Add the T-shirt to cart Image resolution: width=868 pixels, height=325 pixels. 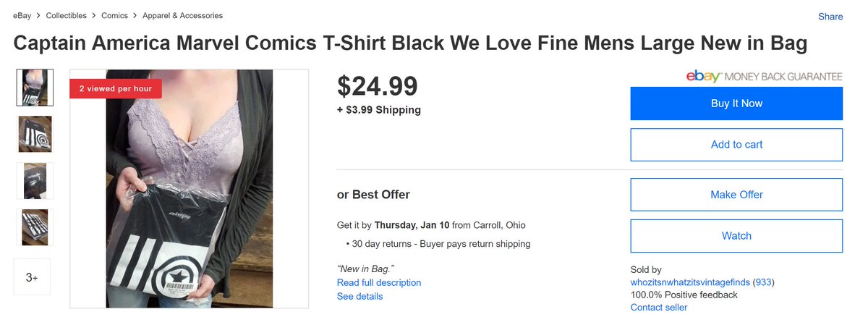pos(736,144)
